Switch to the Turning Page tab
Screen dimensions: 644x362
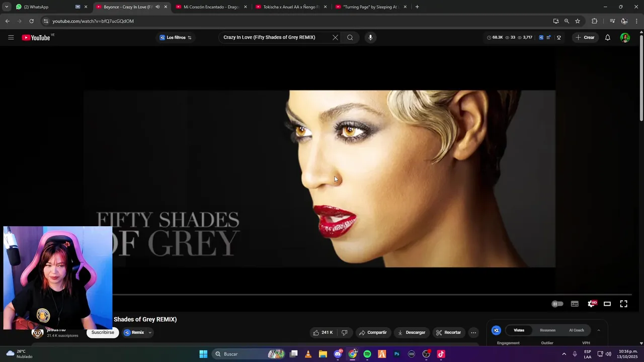tap(371, 7)
